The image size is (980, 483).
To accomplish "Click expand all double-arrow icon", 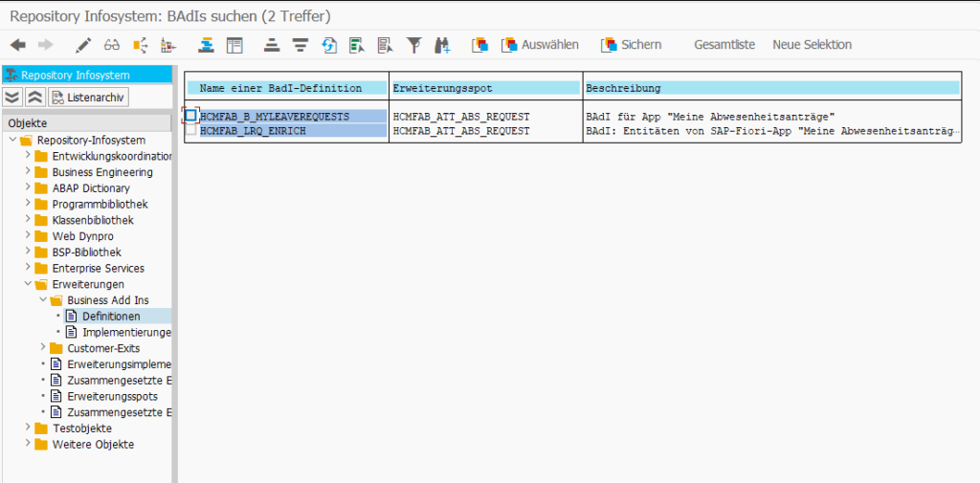I will pos(12,97).
